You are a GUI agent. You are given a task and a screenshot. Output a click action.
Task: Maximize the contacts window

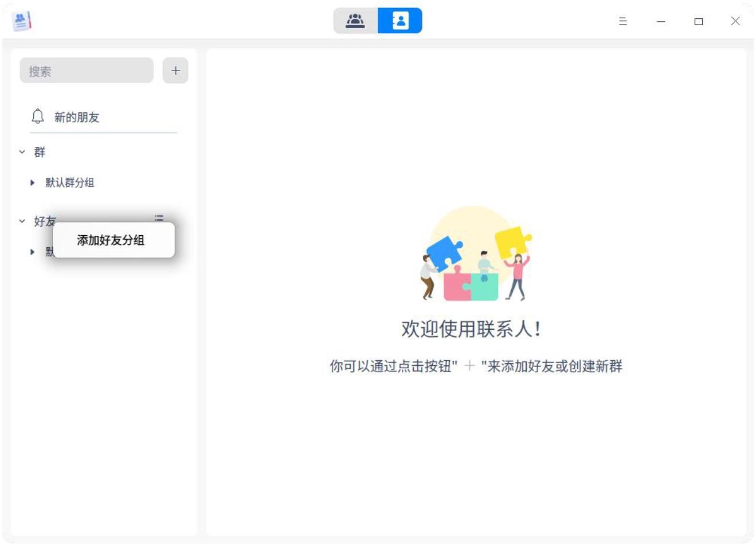click(698, 21)
